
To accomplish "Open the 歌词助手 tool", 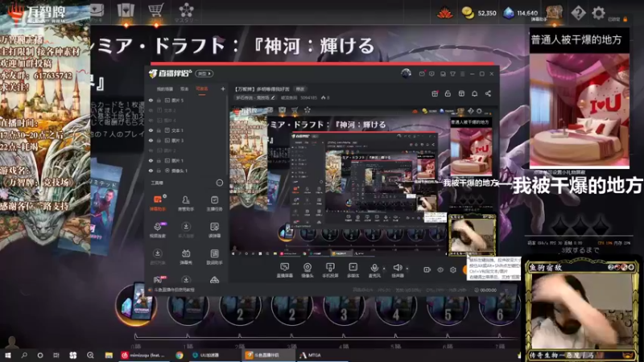I will [x=214, y=256].
